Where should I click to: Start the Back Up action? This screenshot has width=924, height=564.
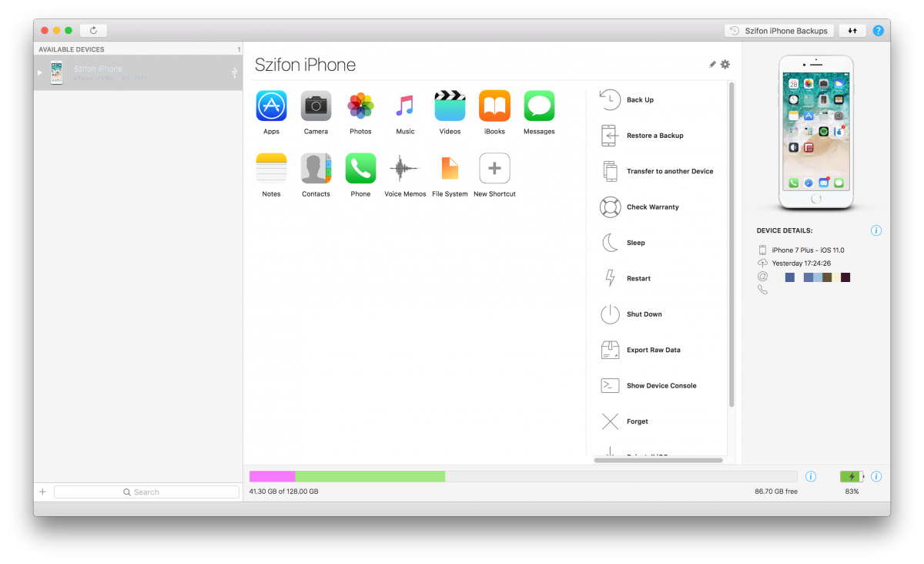tap(640, 100)
